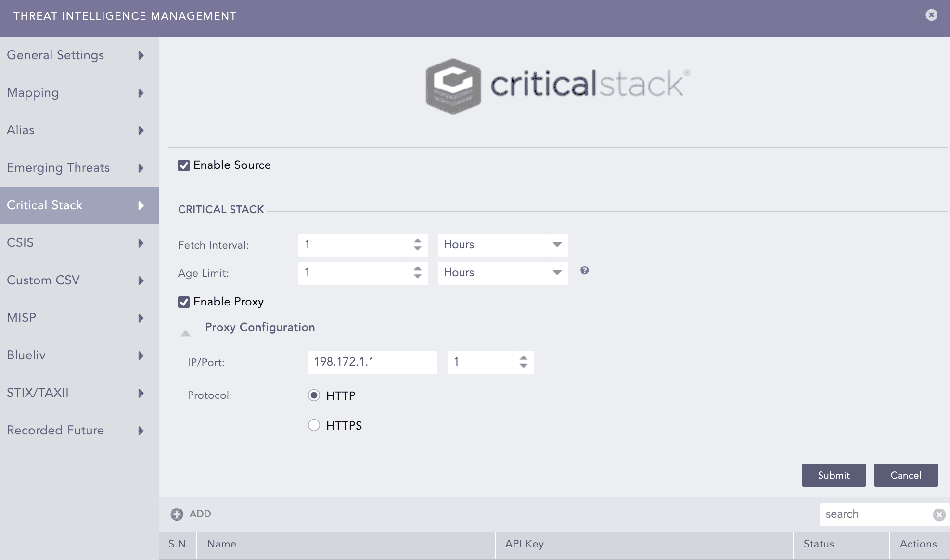Screen dimensions: 950x560
Task: Click the Age Limit help question-mark icon
Action: (x=584, y=270)
